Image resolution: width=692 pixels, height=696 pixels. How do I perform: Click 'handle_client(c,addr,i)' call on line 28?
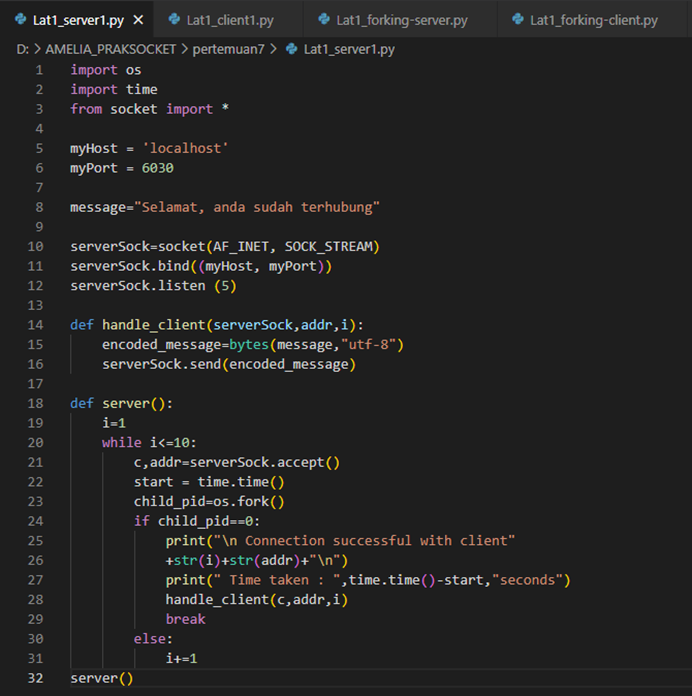257,600
